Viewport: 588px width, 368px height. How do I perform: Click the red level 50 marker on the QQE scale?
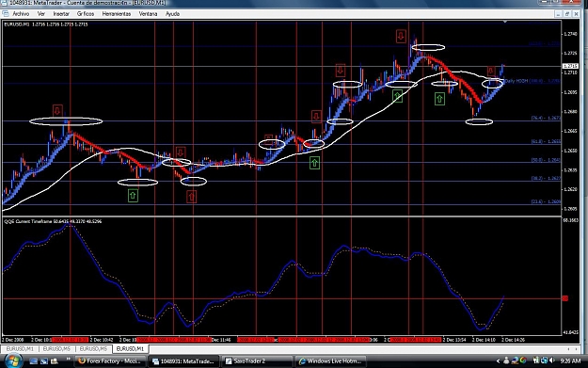pos(565,298)
